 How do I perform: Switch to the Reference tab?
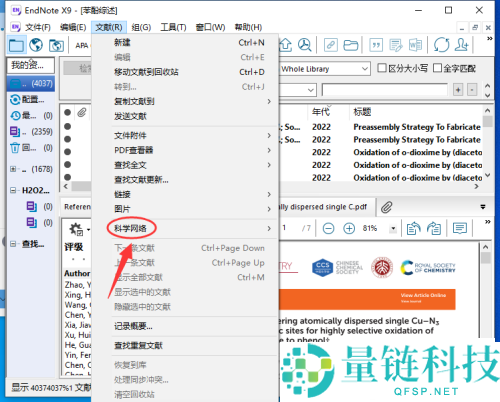[x=77, y=207]
